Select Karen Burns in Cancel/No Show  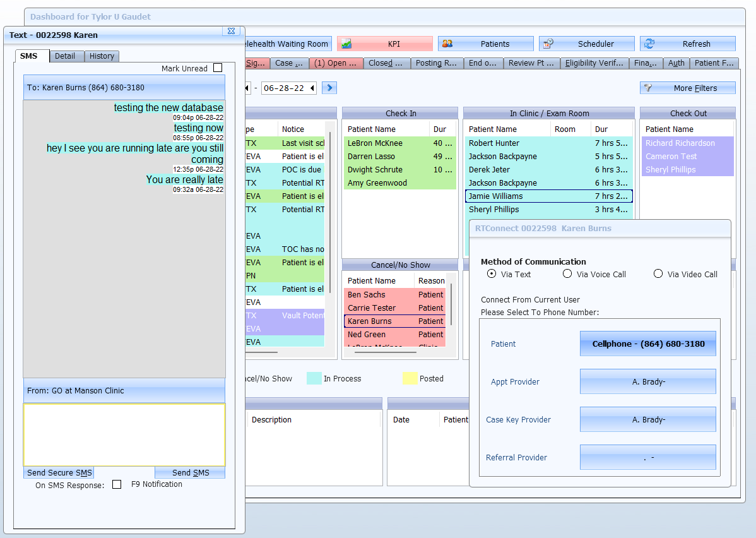tap(395, 321)
